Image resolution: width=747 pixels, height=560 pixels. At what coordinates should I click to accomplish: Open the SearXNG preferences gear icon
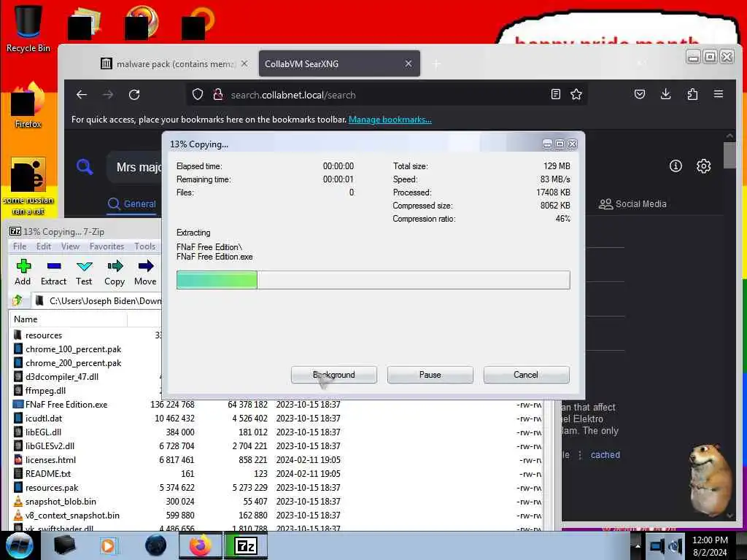704,166
